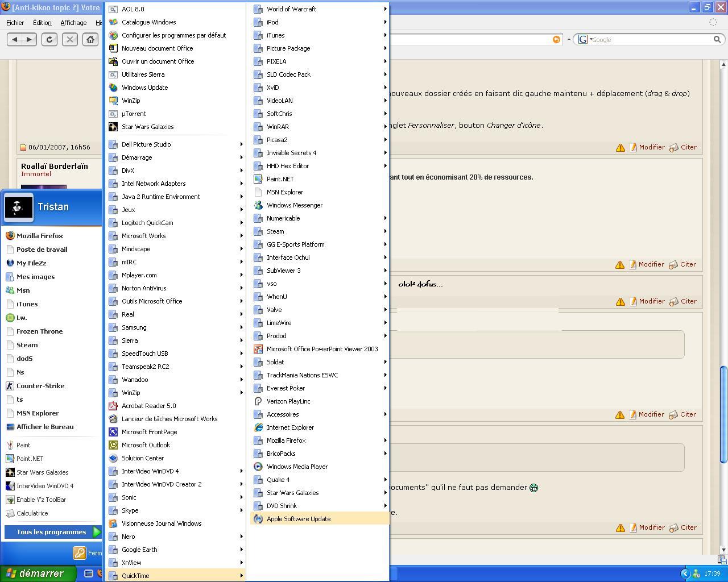Image resolution: width=728 pixels, height=582 pixels.
Task: Click the Paint.NET icon in programs submenu
Action: pyautogui.click(x=258, y=179)
